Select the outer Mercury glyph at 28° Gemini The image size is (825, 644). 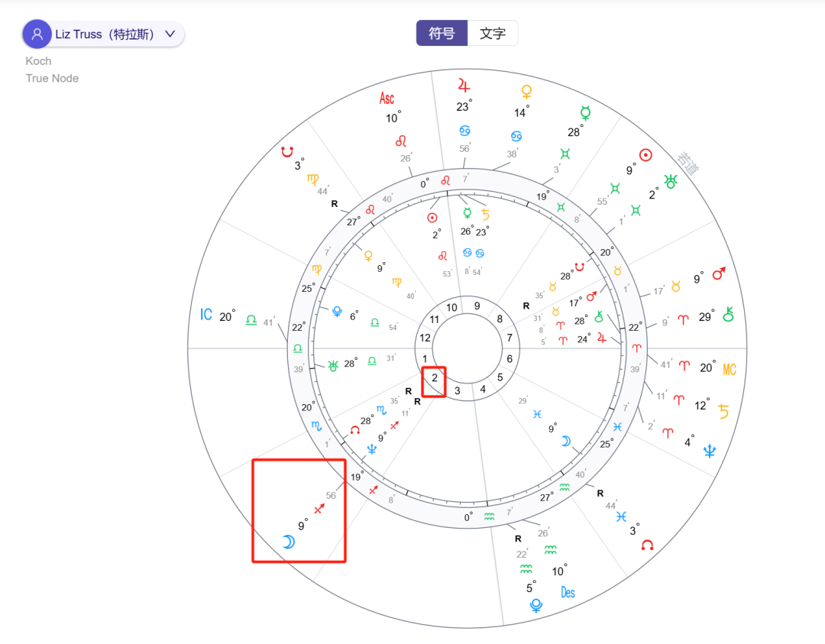585,112
